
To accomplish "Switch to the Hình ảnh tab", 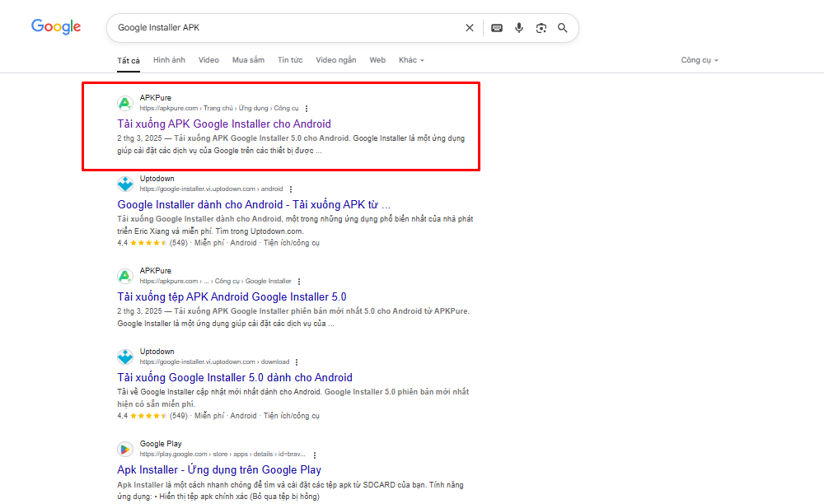I will click(x=169, y=60).
